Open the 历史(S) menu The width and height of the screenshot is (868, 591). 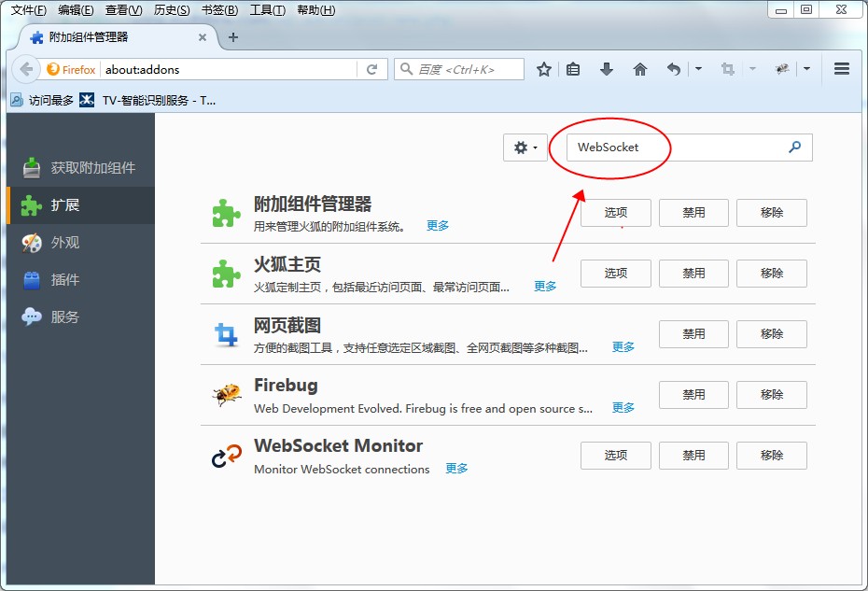pos(172,10)
